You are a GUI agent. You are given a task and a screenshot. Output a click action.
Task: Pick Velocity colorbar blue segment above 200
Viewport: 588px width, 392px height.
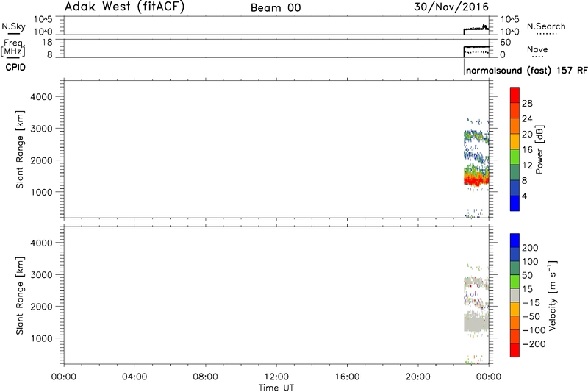pyautogui.click(x=514, y=240)
